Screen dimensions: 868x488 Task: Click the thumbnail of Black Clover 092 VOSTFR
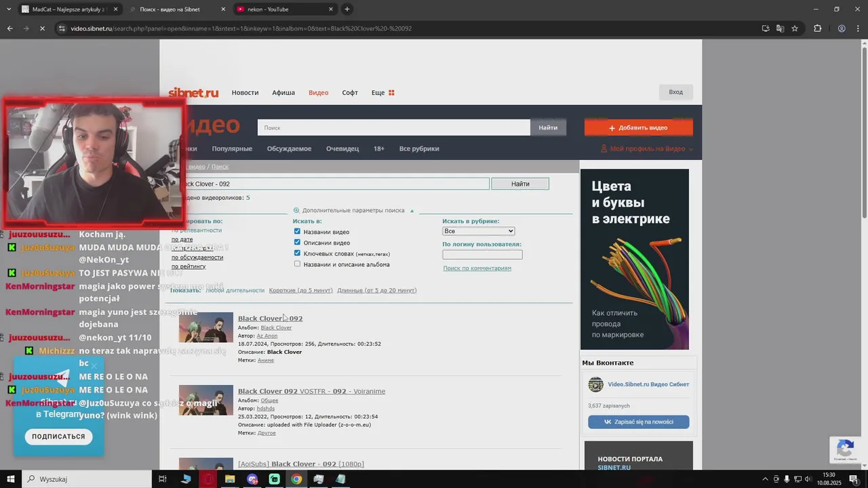[206, 400]
